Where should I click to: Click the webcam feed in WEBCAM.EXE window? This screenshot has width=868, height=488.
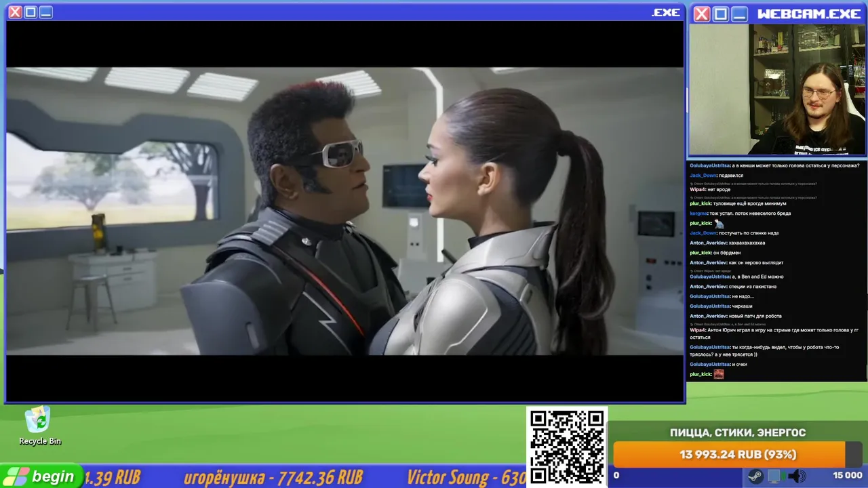click(777, 89)
